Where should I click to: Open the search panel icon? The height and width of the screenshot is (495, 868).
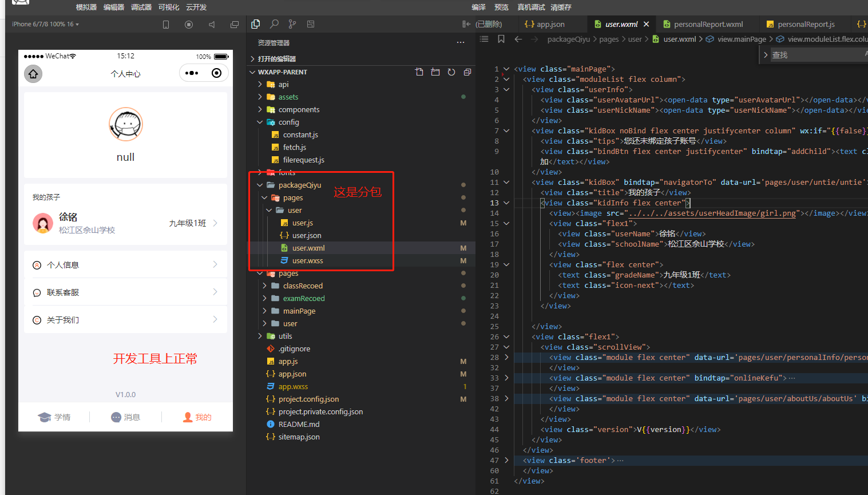[274, 24]
